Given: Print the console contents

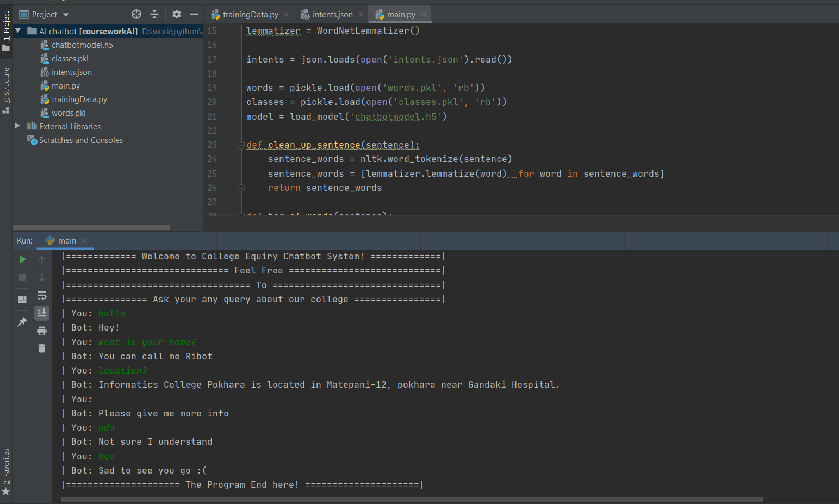Looking at the screenshot, I should click(x=42, y=330).
